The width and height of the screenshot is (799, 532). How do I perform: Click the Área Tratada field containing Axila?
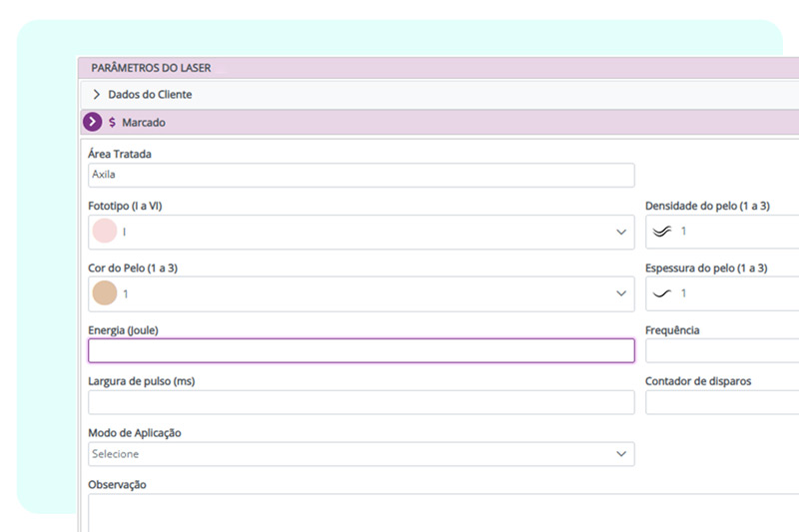tap(362, 175)
